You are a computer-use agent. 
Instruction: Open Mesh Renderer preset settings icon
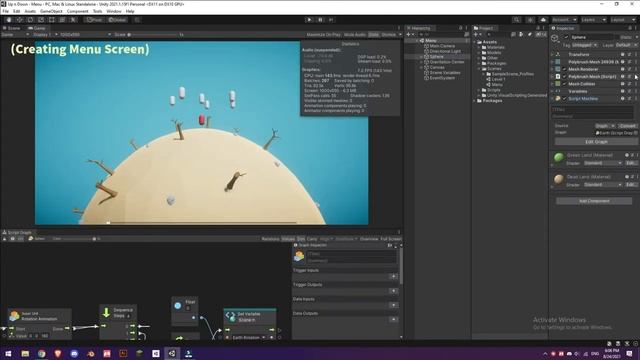[x=629, y=69]
